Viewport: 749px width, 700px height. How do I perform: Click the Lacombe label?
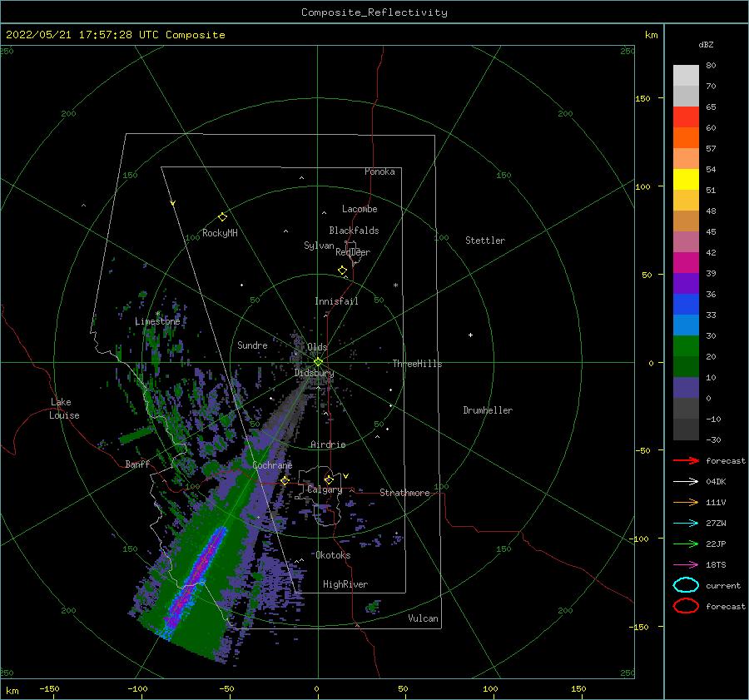pyautogui.click(x=360, y=209)
